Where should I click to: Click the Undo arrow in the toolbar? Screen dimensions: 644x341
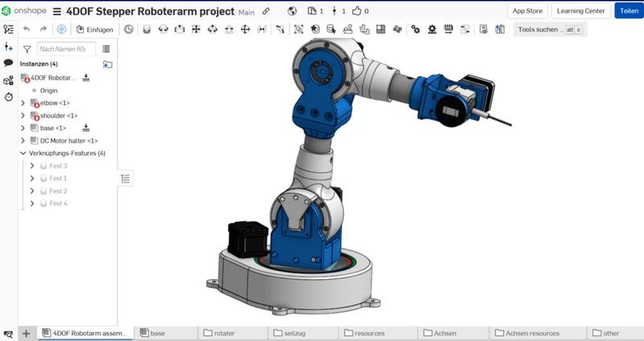pyautogui.click(x=27, y=29)
